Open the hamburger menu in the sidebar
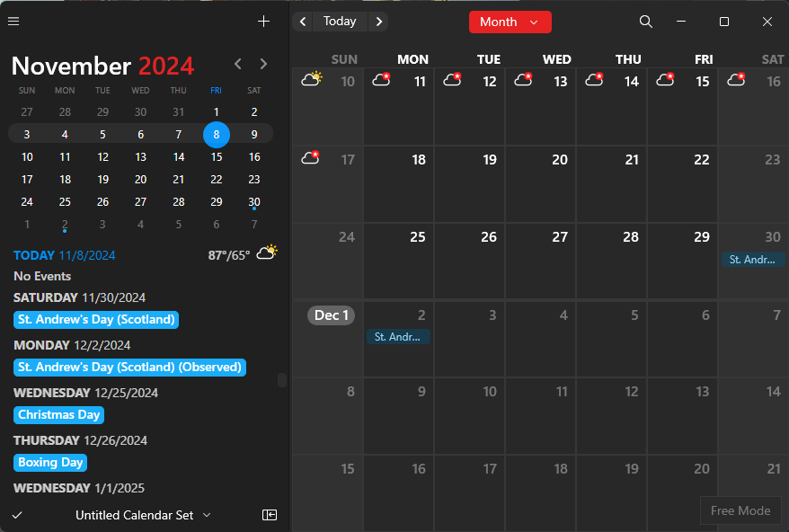The image size is (789, 532). pyautogui.click(x=13, y=22)
